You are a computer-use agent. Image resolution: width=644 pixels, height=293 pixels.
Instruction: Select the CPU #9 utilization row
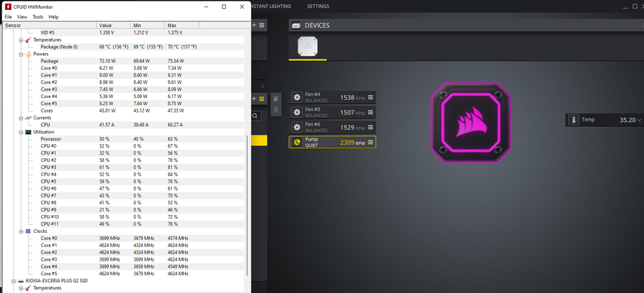click(142, 210)
